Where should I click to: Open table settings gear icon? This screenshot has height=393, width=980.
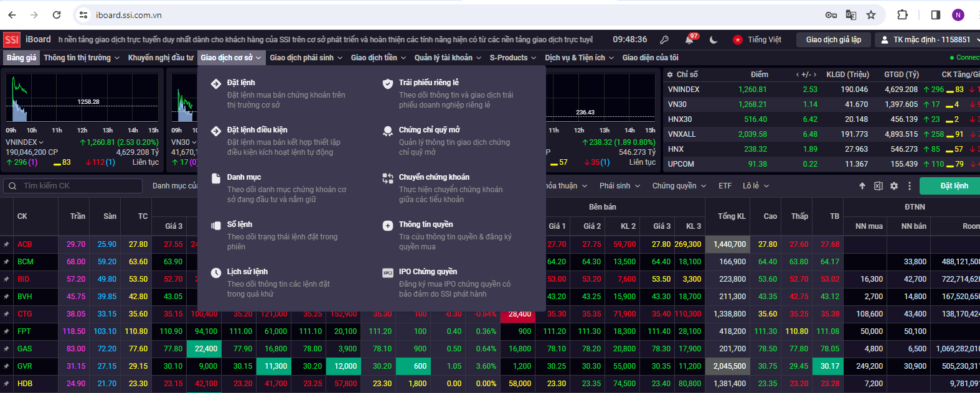[894, 186]
